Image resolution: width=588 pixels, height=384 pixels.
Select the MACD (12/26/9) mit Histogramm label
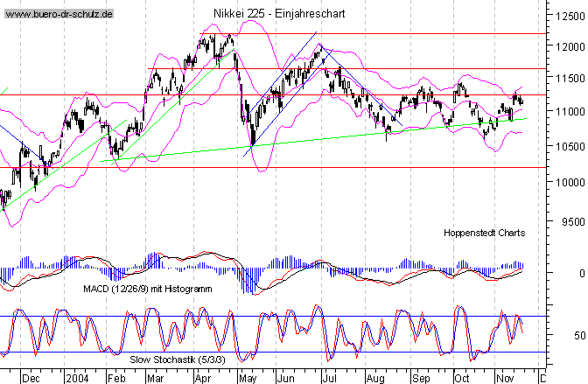coord(148,288)
